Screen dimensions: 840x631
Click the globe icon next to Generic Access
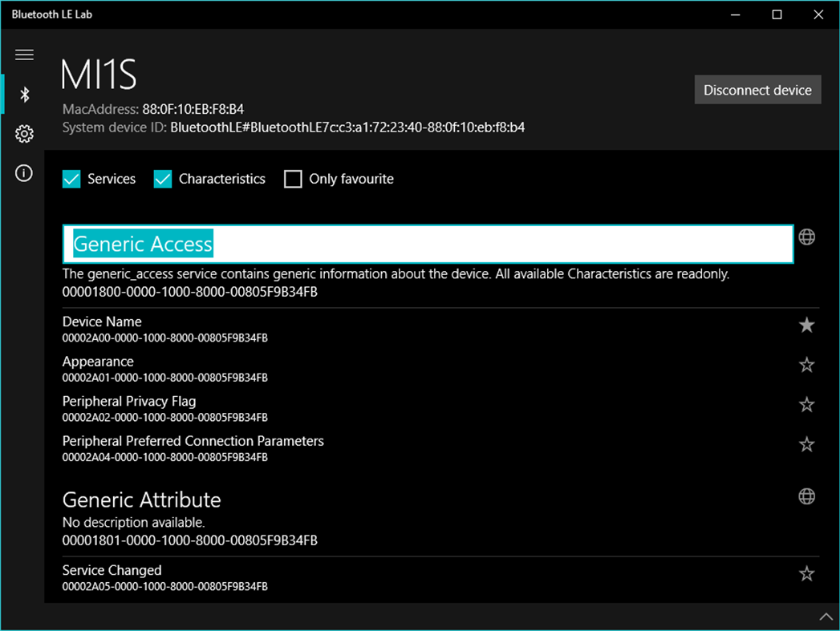(806, 237)
